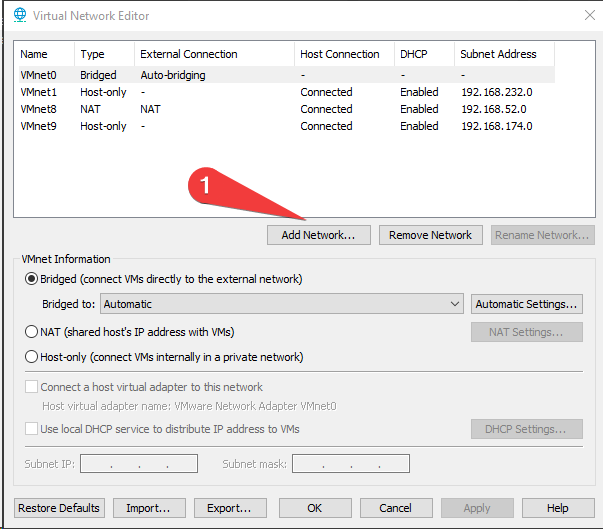Click the Apply button

(477, 508)
